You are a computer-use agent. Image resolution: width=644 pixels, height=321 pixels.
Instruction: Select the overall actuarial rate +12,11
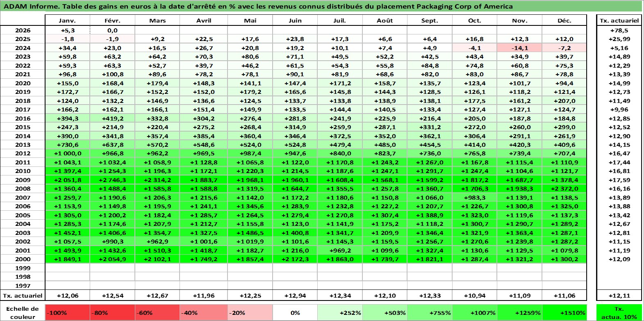(x=619, y=296)
